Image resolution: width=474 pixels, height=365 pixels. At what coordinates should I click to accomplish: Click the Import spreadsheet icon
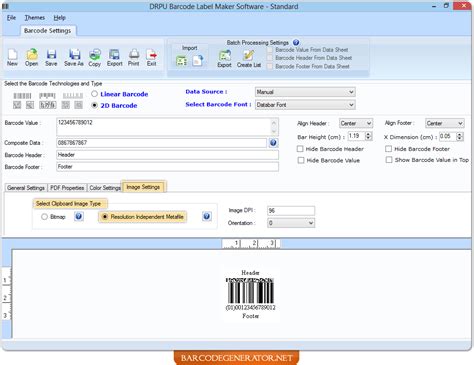[x=181, y=61]
